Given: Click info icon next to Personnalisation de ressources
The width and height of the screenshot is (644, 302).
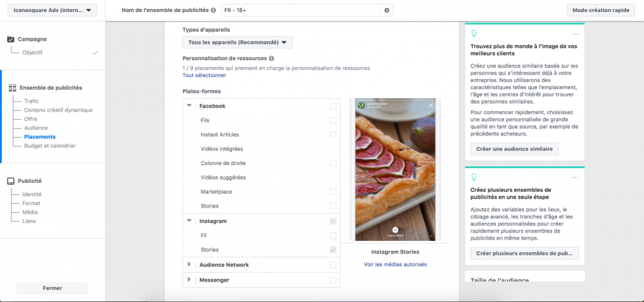Looking at the screenshot, I should pos(272,59).
